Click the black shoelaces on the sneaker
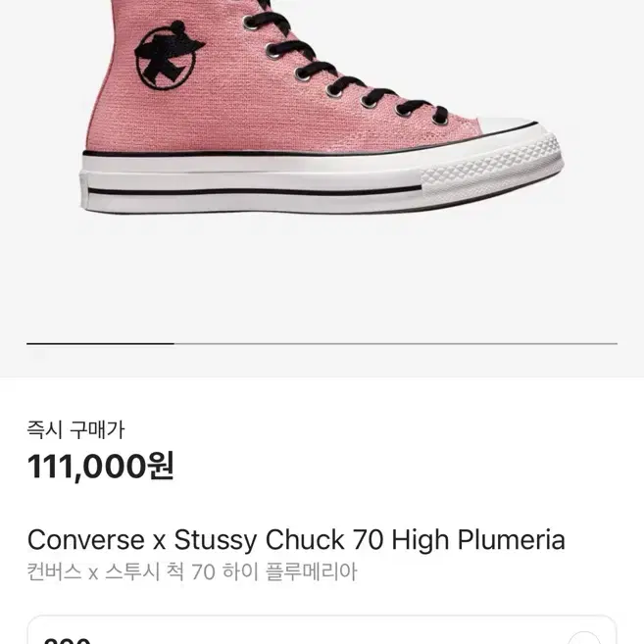This screenshot has width=644, height=644. (345, 66)
